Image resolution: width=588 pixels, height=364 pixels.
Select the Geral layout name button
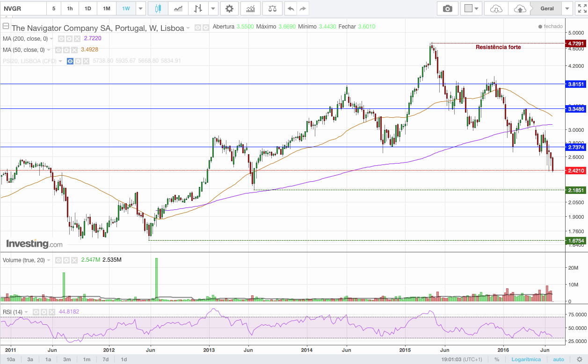coord(546,8)
